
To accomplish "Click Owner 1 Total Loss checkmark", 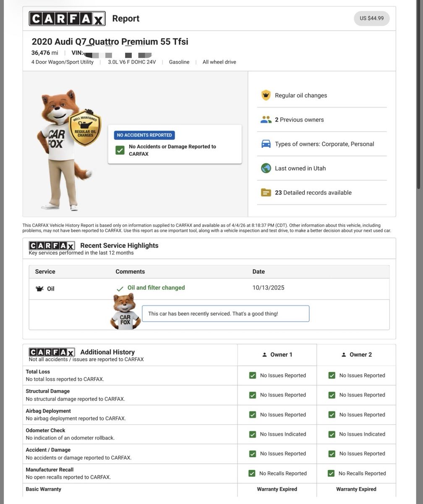I will (252, 375).
